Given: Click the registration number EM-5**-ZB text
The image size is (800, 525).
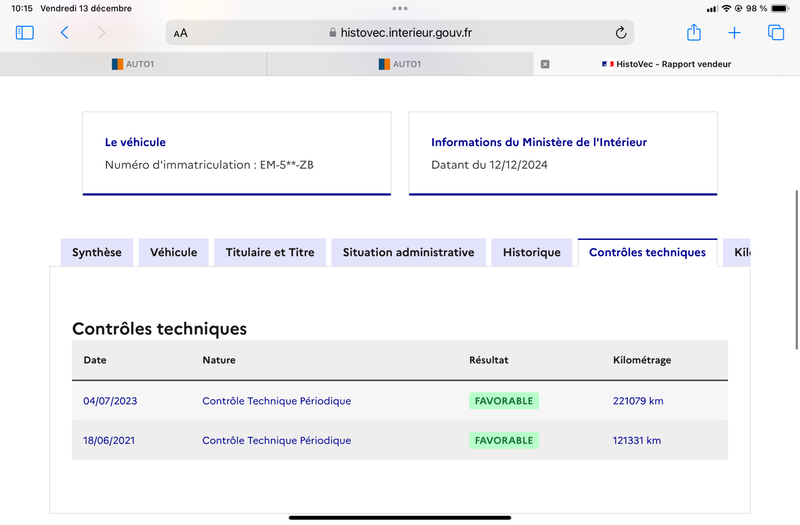Looking at the screenshot, I should point(287,165).
